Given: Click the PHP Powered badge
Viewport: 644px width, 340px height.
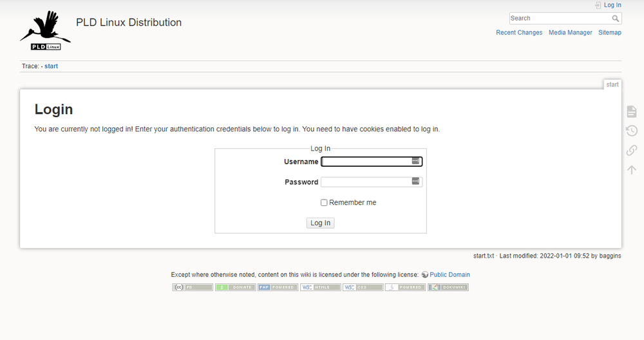Looking at the screenshot, I should [x=278, y=287].
